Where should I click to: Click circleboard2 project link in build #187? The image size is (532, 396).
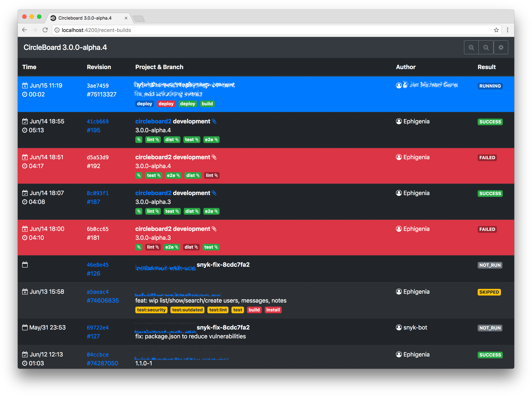(153, 193)
